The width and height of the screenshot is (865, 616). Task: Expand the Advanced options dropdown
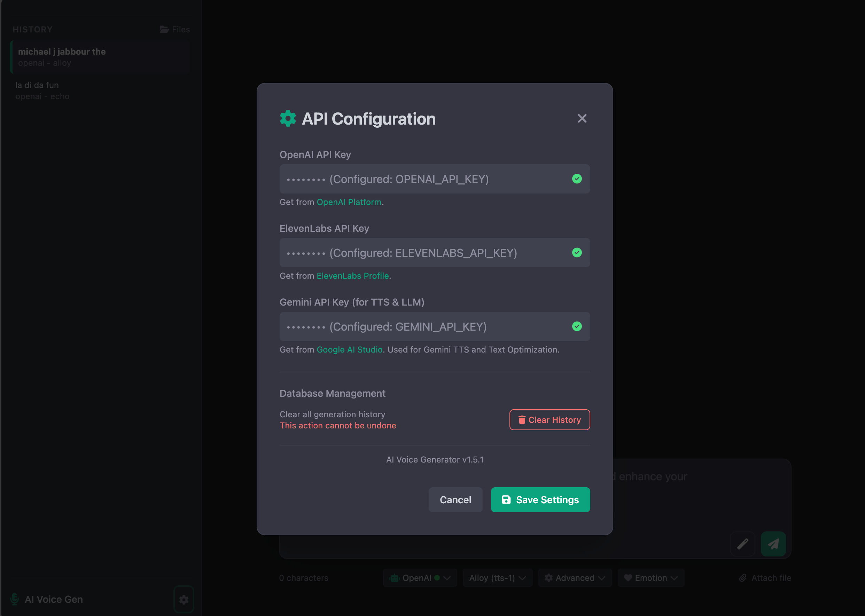(x=575, y=578)
